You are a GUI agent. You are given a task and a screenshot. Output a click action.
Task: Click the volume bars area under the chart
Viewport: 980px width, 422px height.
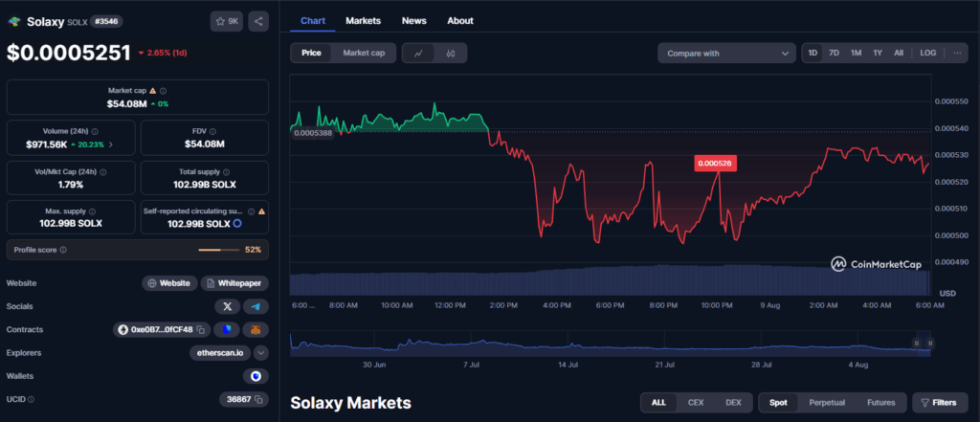[610, 280]
